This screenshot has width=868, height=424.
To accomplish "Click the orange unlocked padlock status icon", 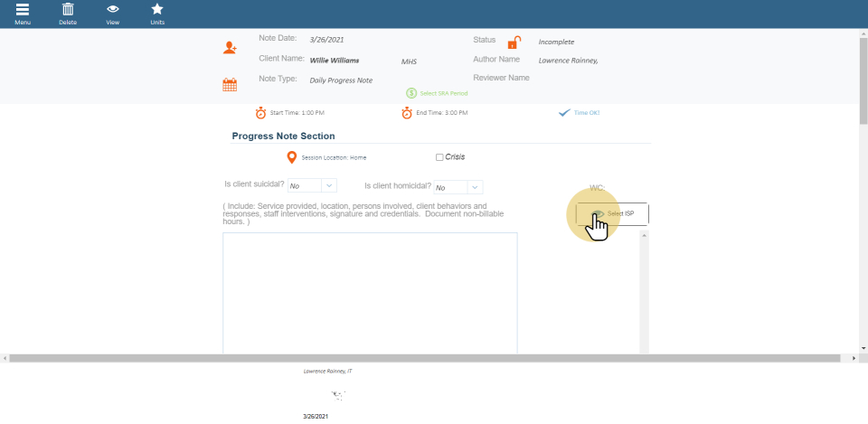I will (514, 42).
